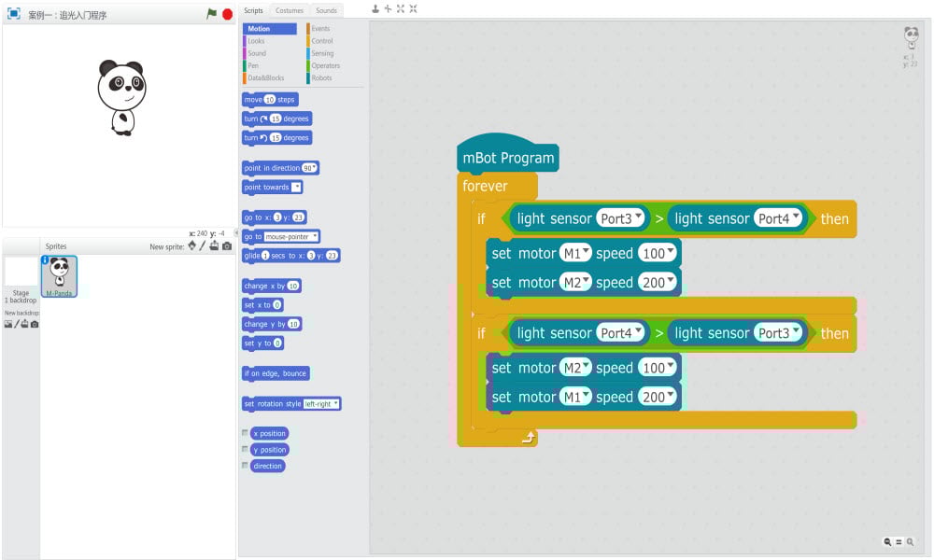Open Port3 dropdown in first light sensor block
Image resolution: width=934 pixels, height=560 pixels.
(x=622, y=218)
